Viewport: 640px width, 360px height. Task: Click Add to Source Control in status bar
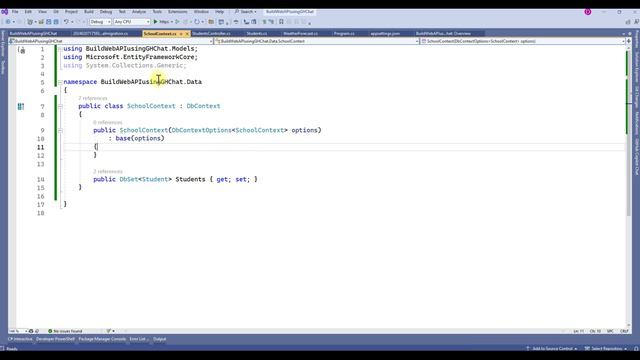551,349
